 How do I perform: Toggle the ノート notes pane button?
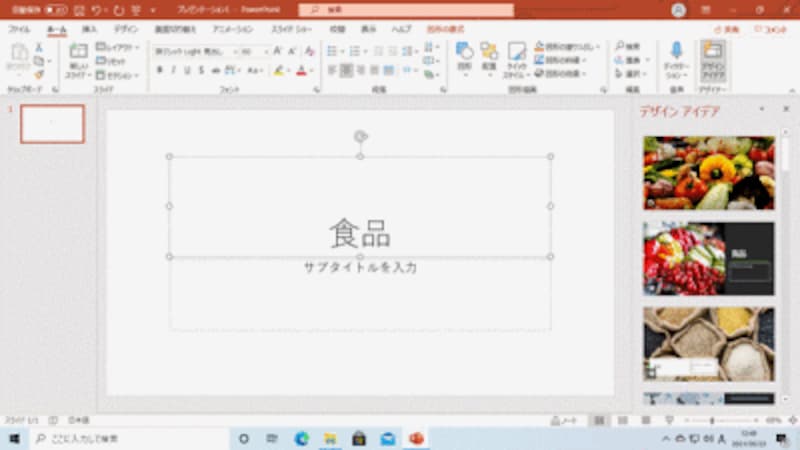point(564,420)
